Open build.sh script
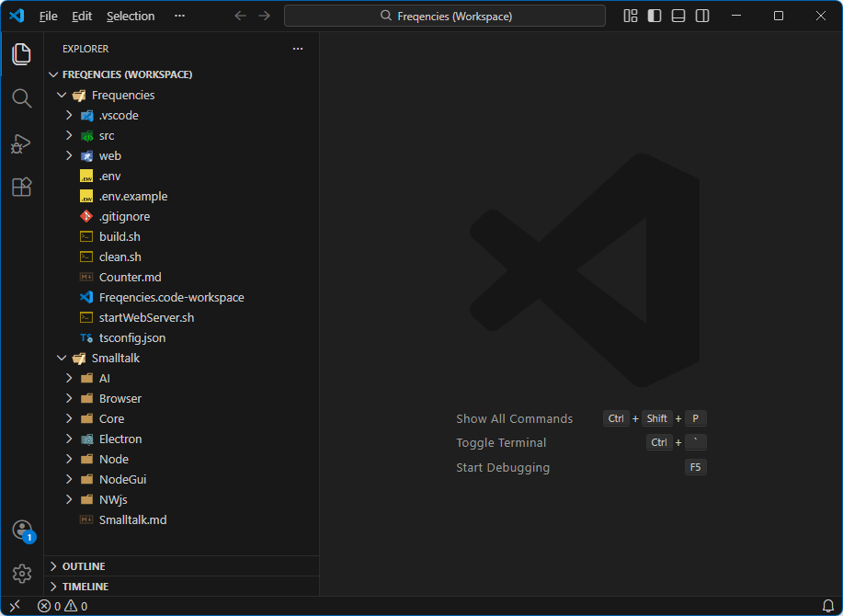843x616 pixels. click(x=182, y=236)
